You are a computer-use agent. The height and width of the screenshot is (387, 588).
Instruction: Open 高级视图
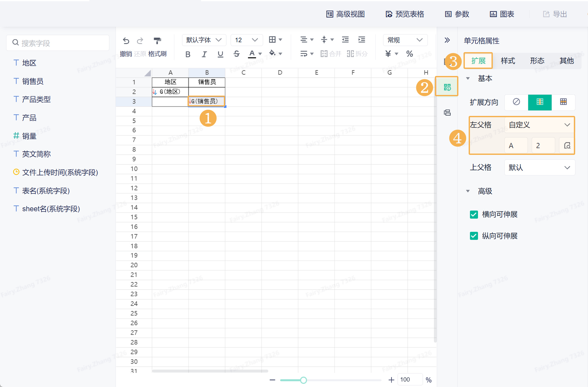(345, 14)
